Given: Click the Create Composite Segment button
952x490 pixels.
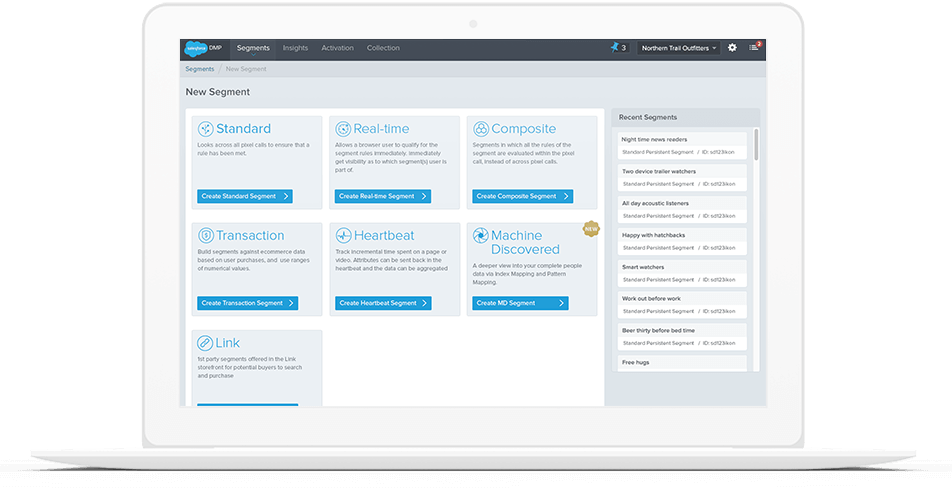Looking at the screenshot, I should tap(523, 196).
